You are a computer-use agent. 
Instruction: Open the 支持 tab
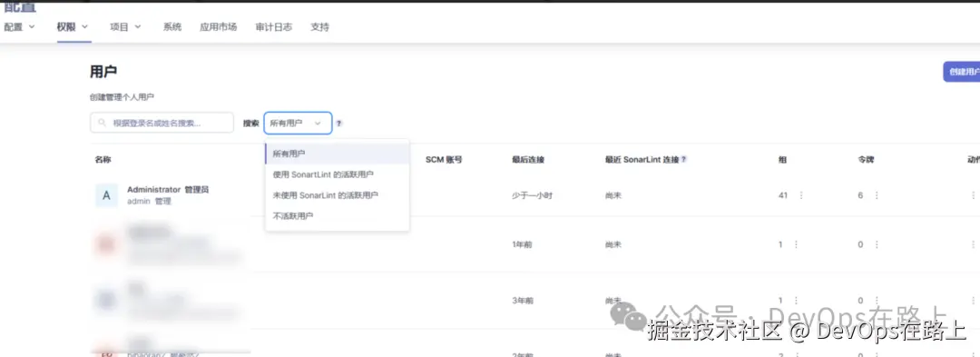tap(319, 27)
